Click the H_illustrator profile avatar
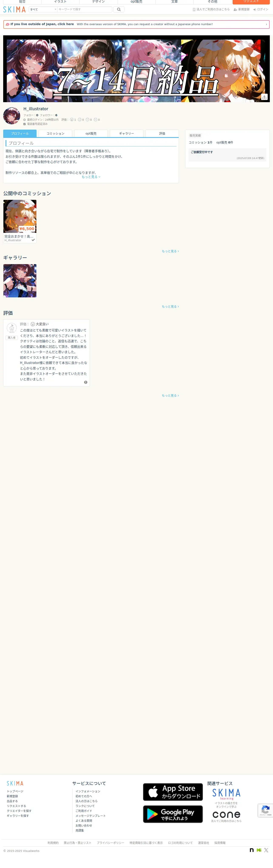273x868 pixels. tap(12, 116)
